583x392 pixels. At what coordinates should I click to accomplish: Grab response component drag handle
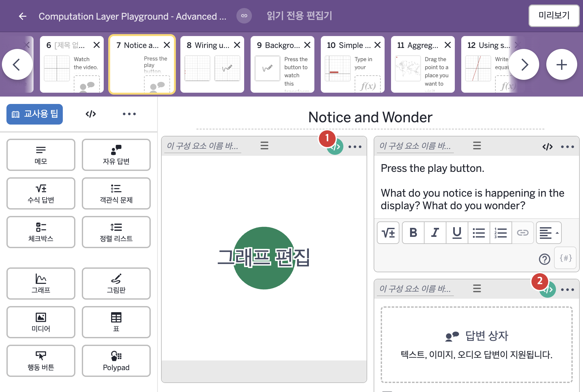click(477, 289)
